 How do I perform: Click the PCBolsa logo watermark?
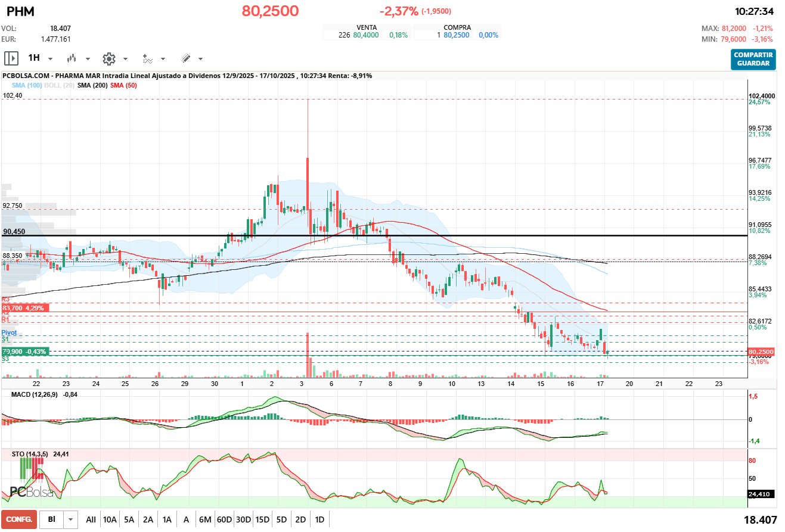(32, 492)
